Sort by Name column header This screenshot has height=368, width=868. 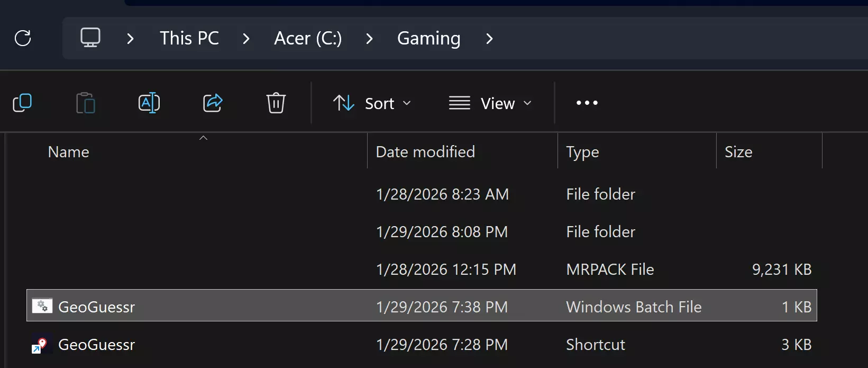click(69, 152)
